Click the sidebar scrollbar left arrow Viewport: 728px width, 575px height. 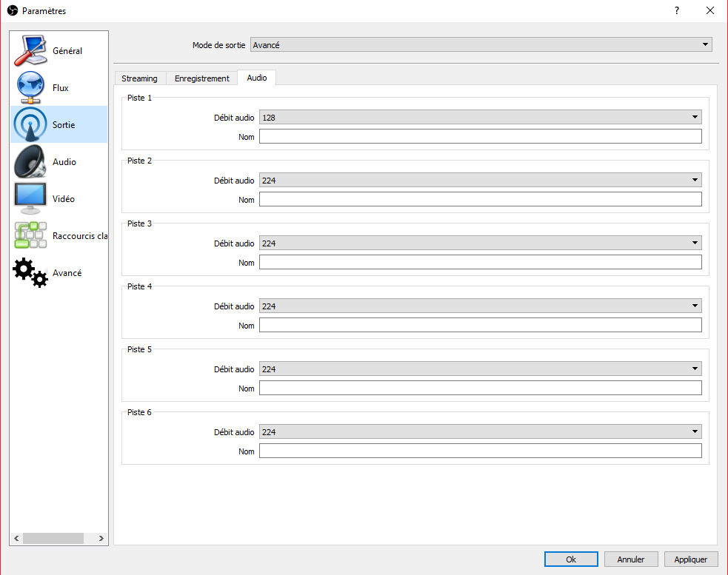[x=16, y=538]
